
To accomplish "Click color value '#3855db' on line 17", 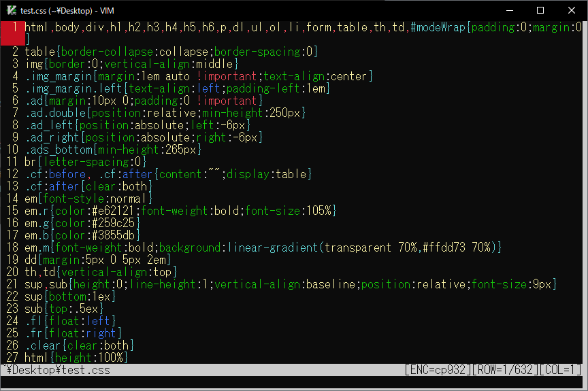I will [113, 235].
